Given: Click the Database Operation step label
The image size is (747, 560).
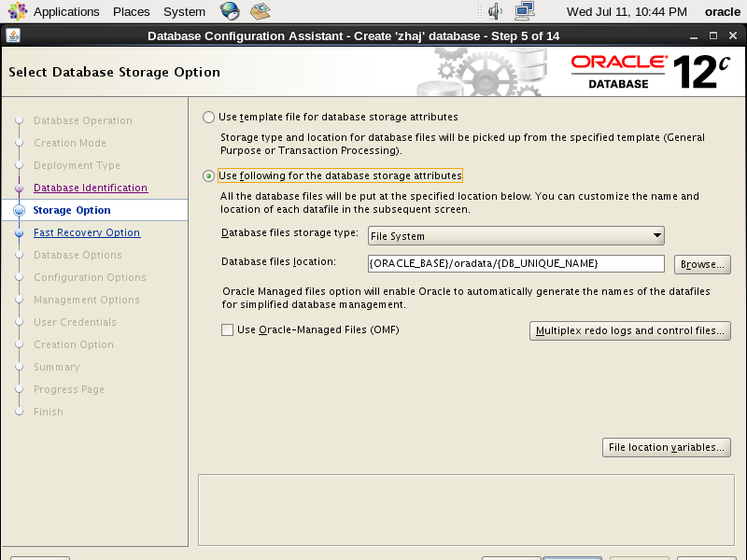Looking at the screenshot, I should tap(83, 120).
